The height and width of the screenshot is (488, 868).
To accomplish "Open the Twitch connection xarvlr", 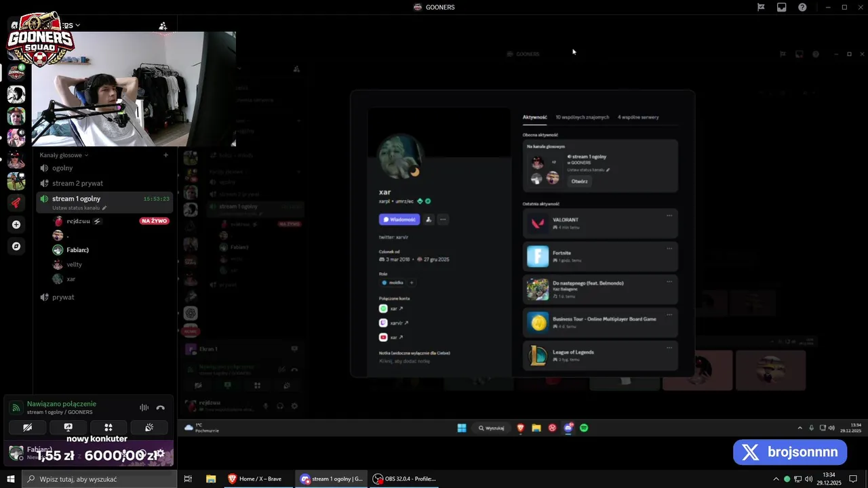I will pos(394,323).
